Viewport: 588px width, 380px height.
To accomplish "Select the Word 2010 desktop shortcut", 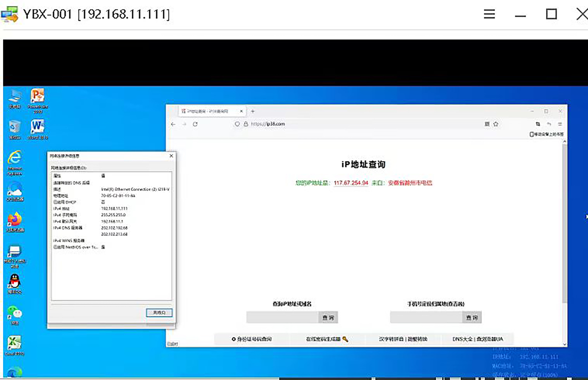I will [38, 129].
